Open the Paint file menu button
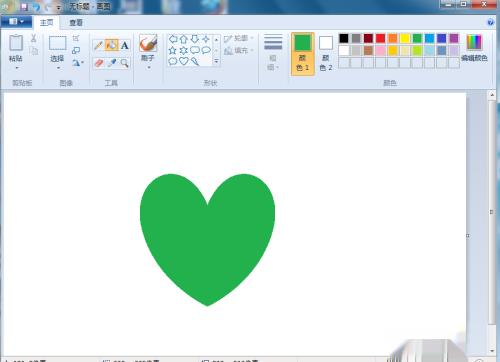The image size is (500, 362). 16,22
